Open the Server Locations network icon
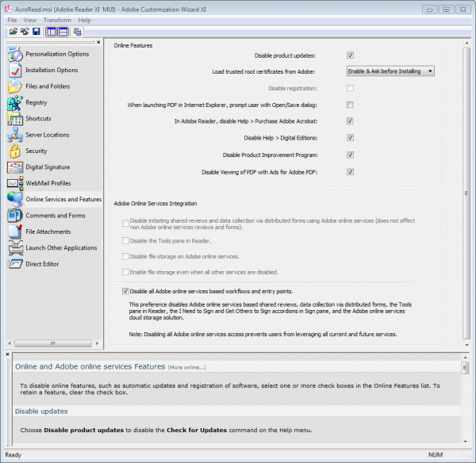The height and width of the screenshot is (463, 476). click(x=15, y=135)
